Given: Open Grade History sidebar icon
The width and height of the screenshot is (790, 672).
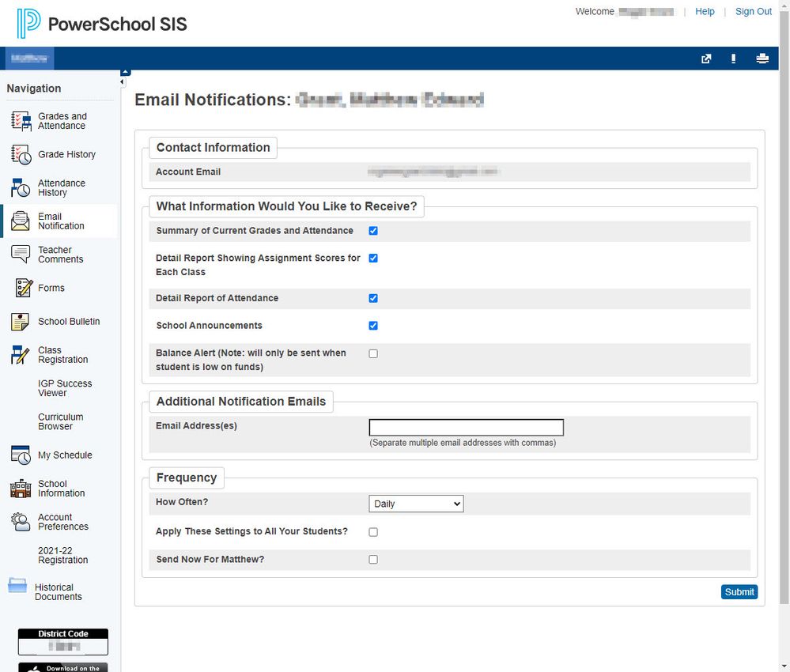Looking at the screenshot, I should 21,154.
